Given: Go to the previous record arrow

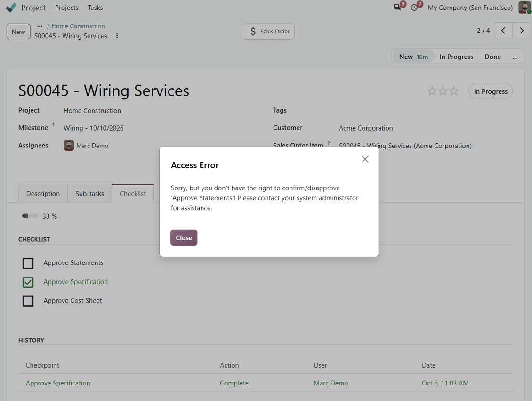Looking at the screenshot, I should [x=503, y=31].
